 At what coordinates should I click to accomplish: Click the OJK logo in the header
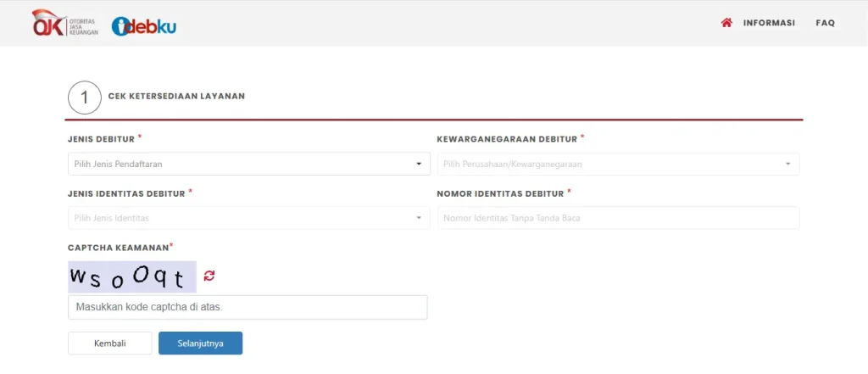(x=65, y=25)
